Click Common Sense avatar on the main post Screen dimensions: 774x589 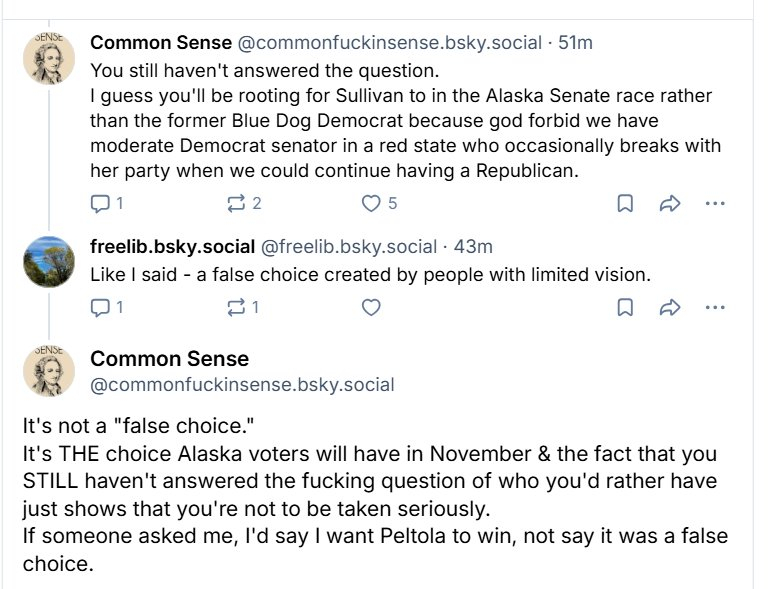click(x=47, y=371)
